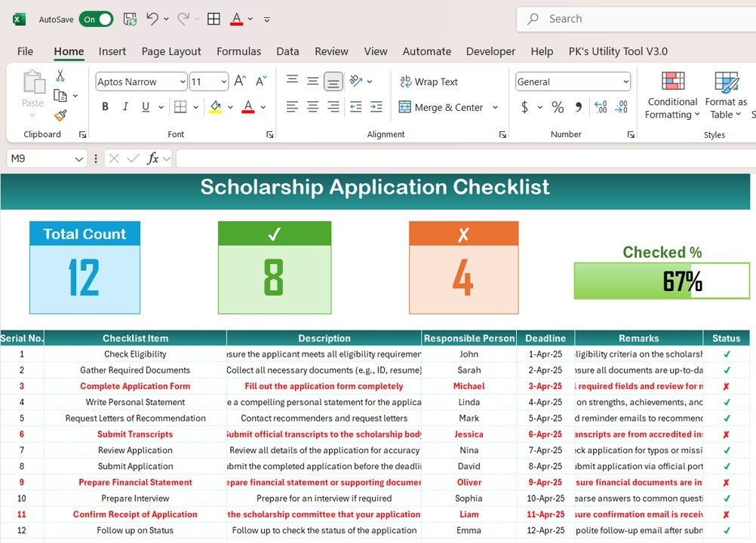Click into the formula bar input
The width and height of the screenshot is (756, 543).
click(466, 158)
